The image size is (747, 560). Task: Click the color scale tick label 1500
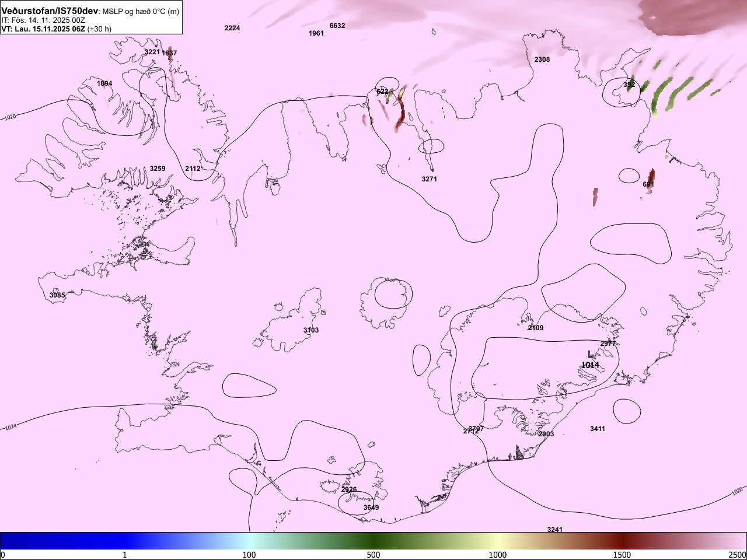[x=622, y=554]
